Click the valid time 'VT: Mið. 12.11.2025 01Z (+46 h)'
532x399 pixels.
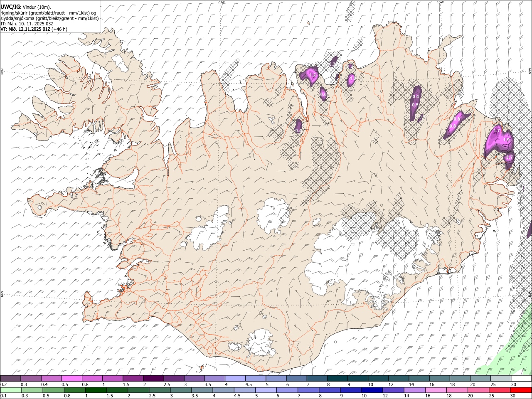[x=34, y=29]
